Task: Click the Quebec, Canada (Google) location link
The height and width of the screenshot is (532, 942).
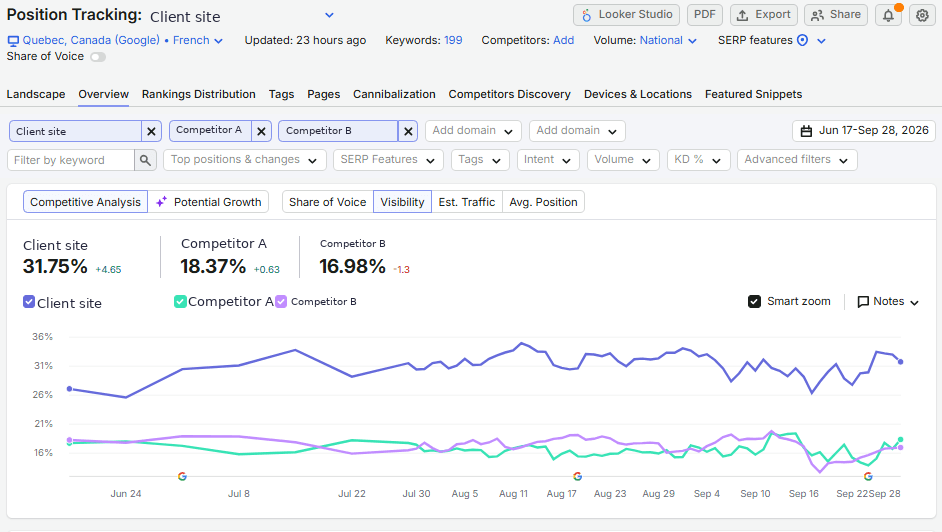Action: 91,40
